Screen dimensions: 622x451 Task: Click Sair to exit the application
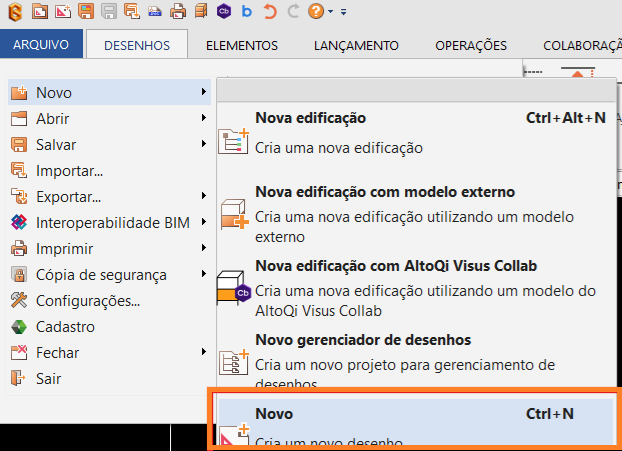tap(49, 379)
